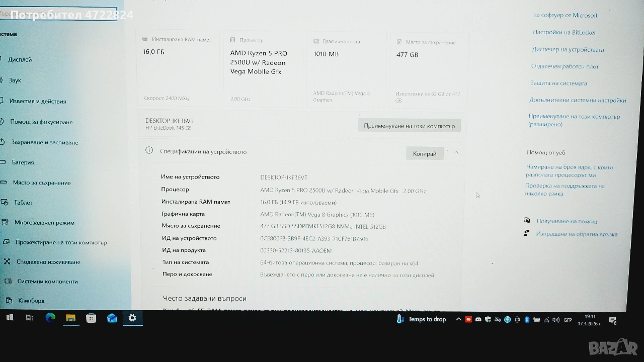Open Discord from the system tray

(478, 319)
